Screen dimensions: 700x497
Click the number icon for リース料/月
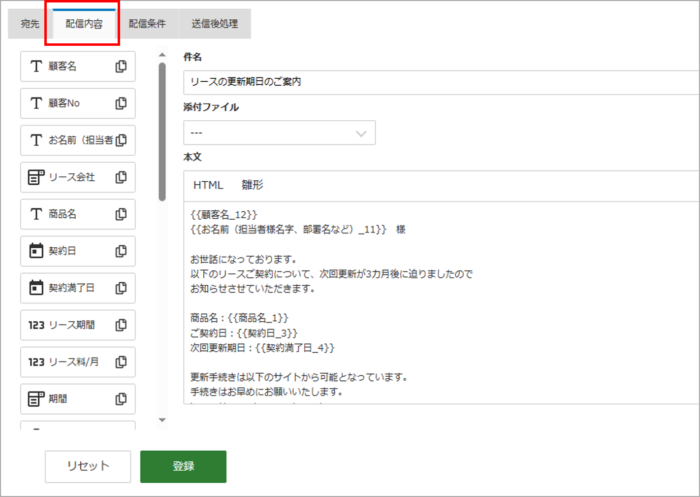[x=37, y=362]
